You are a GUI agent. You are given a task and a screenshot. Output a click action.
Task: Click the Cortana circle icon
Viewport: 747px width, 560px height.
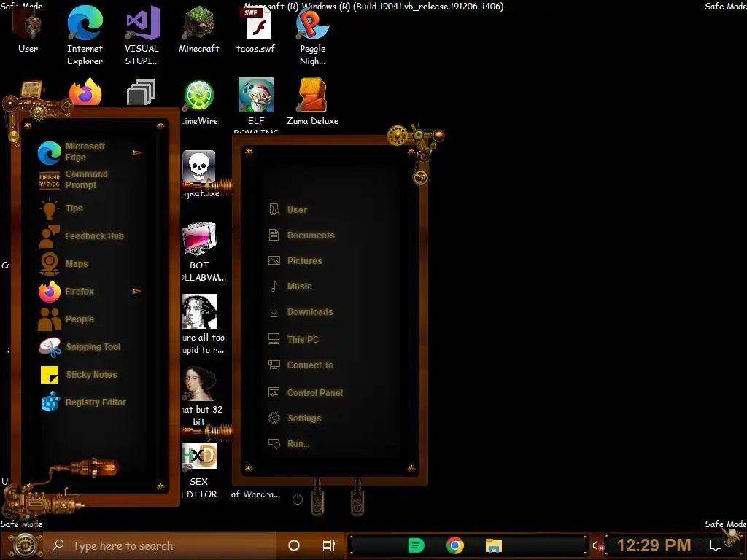pyautogui.click(x=294, y=545)
